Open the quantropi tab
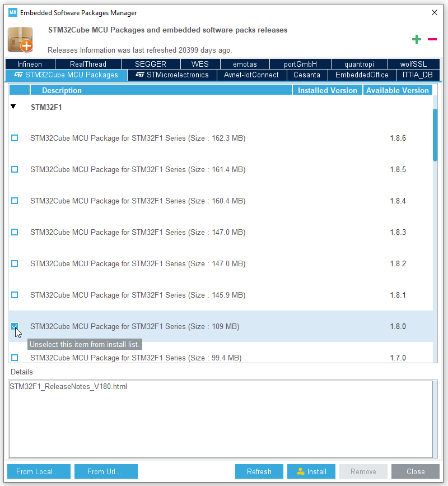Image resolution: width=448 pixels, height=486 pixels. point(360,64)
